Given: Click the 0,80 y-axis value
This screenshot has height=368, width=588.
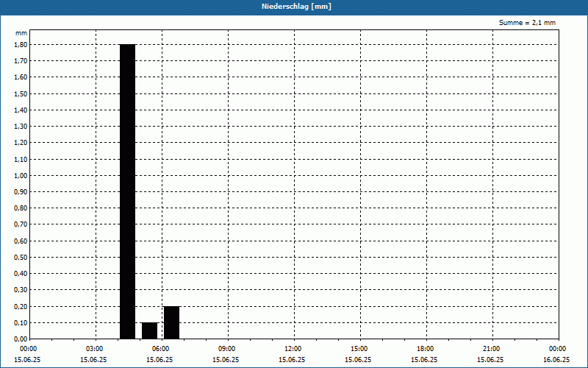Looking at the screenshot, I should coord(21,208).
